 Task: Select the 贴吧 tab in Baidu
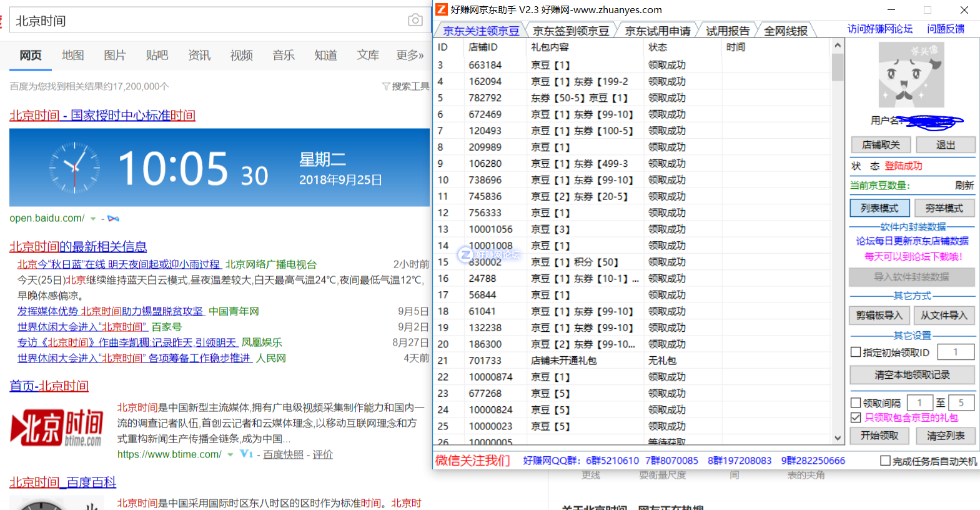pos(157,55)
